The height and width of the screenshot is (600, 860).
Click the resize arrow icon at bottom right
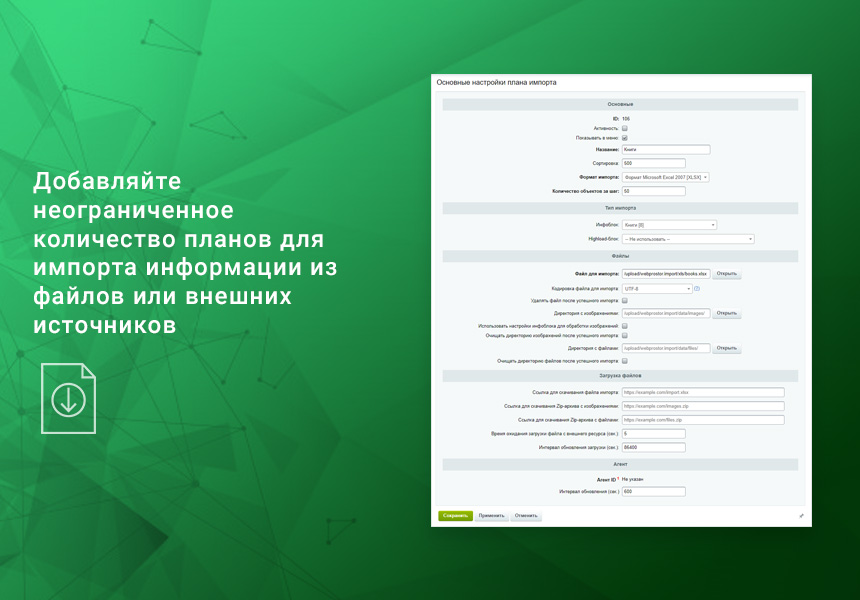click(801, 517)
